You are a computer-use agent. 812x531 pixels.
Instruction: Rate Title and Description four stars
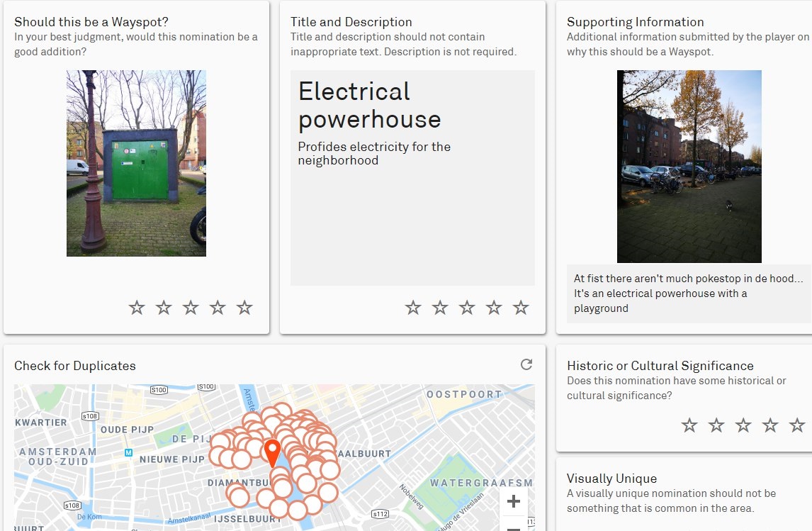click(x=494, y=308)
